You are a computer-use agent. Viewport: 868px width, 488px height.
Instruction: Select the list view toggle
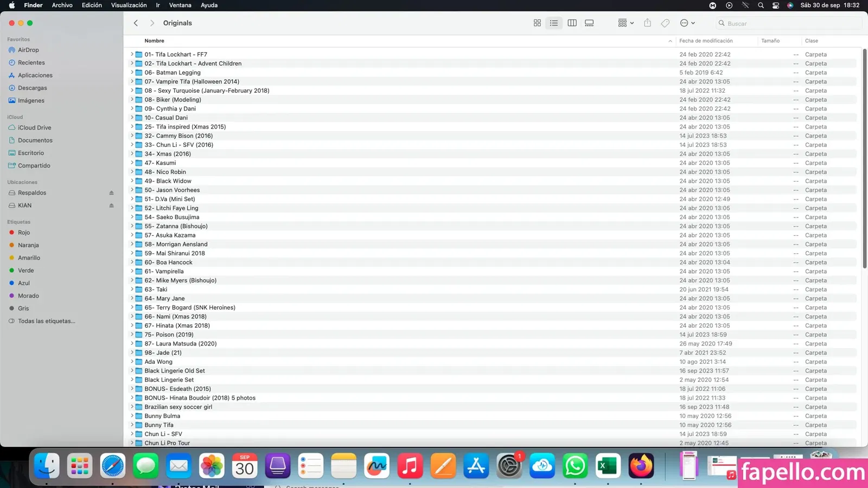pos(554,23)
